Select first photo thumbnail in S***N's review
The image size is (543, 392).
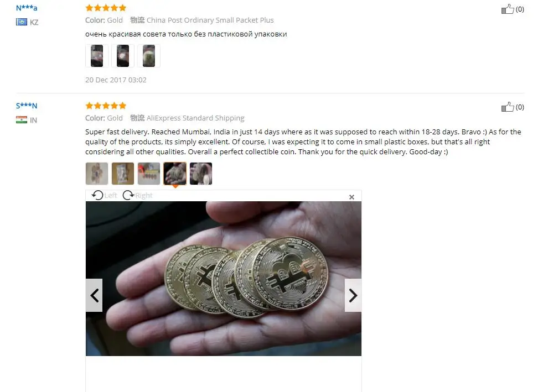pos(97,174)
